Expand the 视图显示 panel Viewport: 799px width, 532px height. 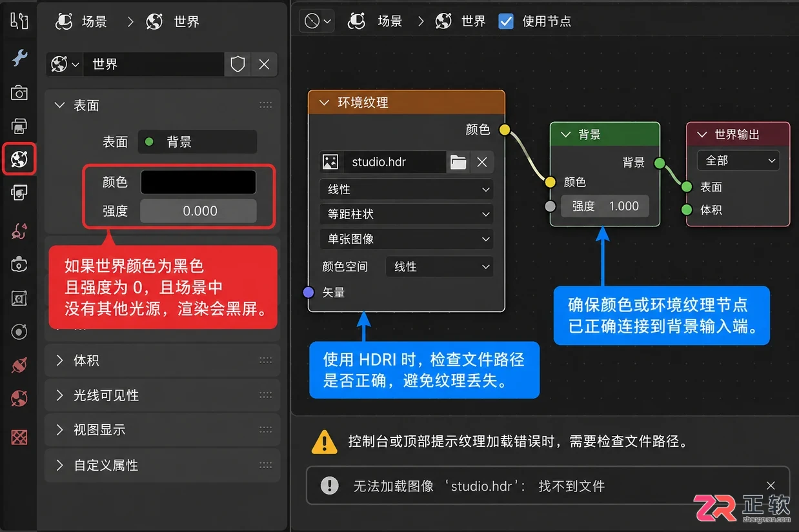pyautogui.click(x=60, y=430)
